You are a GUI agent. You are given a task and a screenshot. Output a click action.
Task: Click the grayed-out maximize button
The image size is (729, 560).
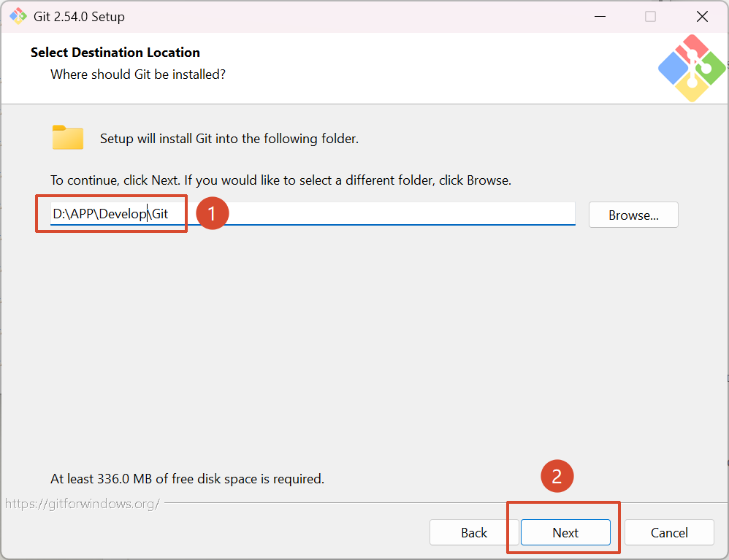650,16
